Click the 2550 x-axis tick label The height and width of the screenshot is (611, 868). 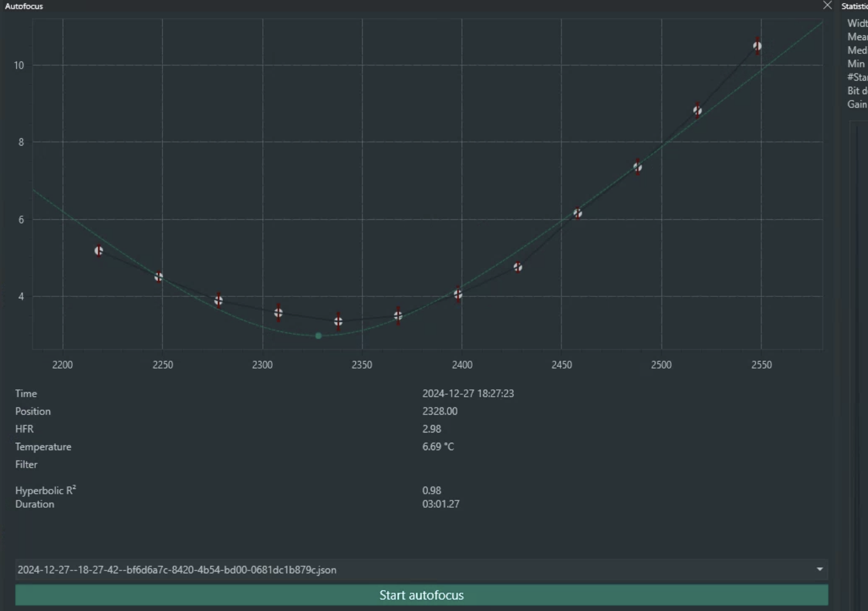[x=762, y=365]
